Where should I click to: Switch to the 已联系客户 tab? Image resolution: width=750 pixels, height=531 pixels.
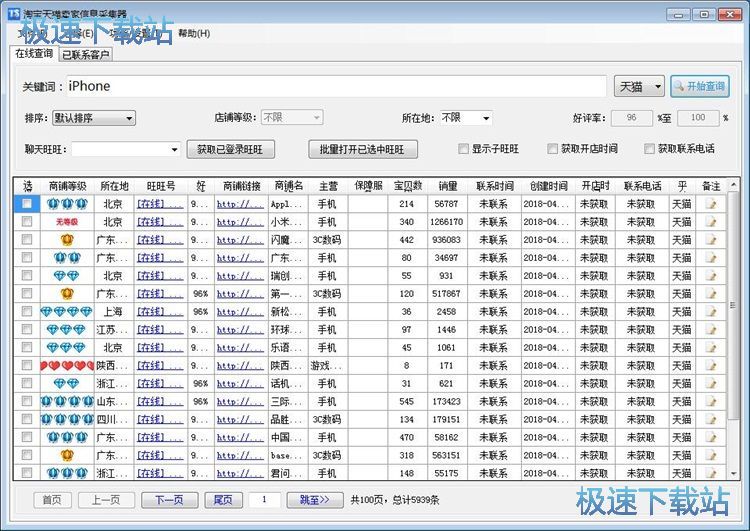point(86,55)
